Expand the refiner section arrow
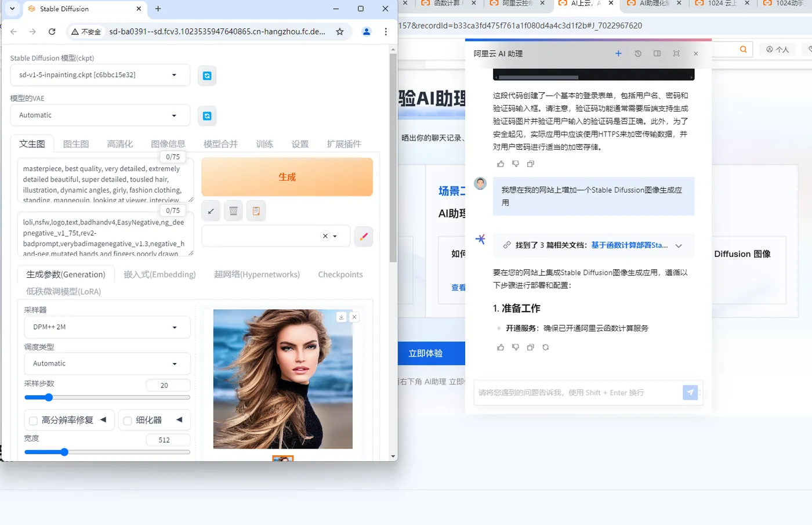This screenshot has width=812, height=525. pos(179,419)
